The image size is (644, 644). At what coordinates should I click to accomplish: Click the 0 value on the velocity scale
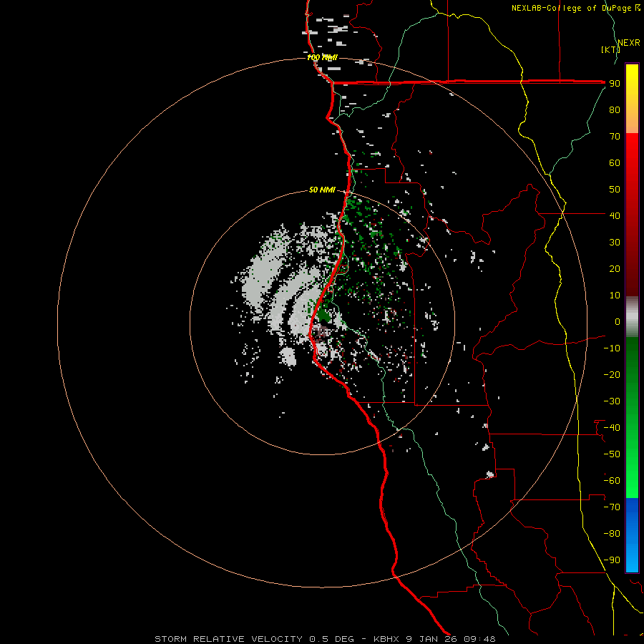pyautogui.click(x=618, y=321)
